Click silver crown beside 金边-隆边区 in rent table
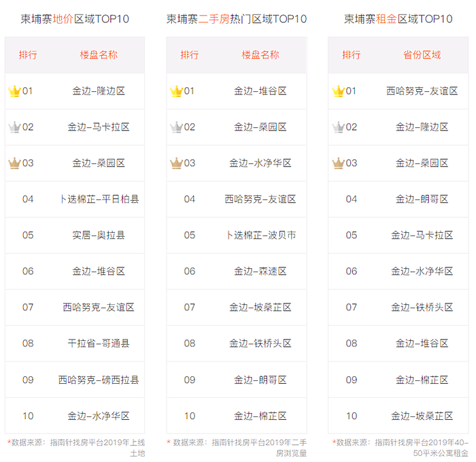Screen dimensions: 476x462 coord(338,127)
